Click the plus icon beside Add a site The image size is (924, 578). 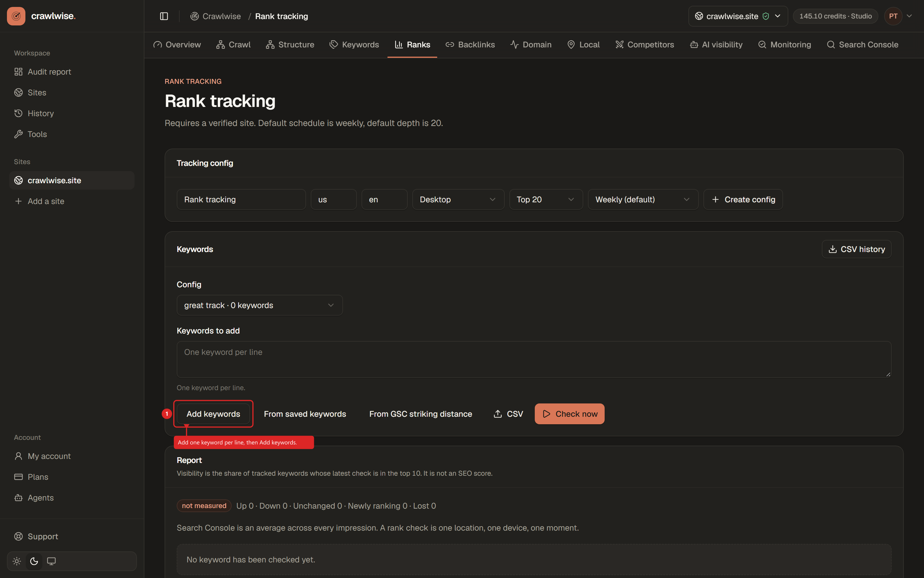[x=18, y=201]
